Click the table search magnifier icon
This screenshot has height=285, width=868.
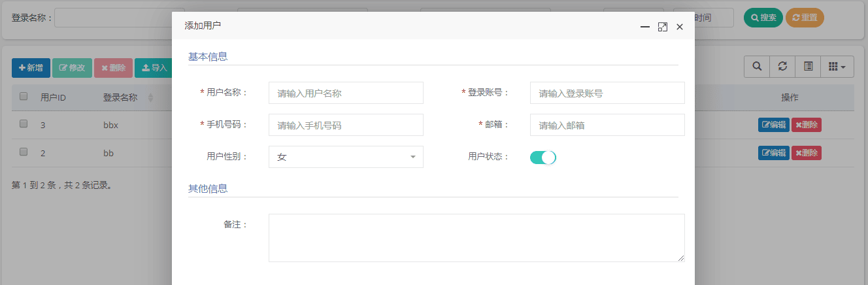(757, 67)
